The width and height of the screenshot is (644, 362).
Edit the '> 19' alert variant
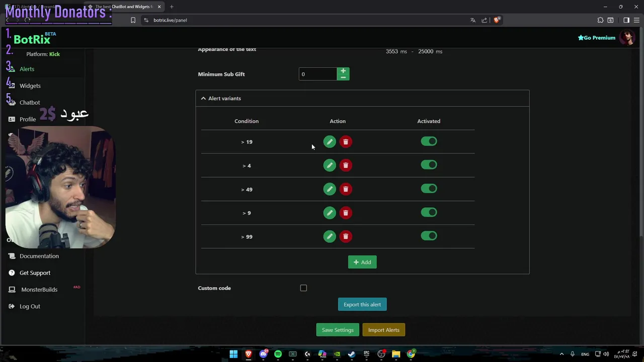click(330, 142)
